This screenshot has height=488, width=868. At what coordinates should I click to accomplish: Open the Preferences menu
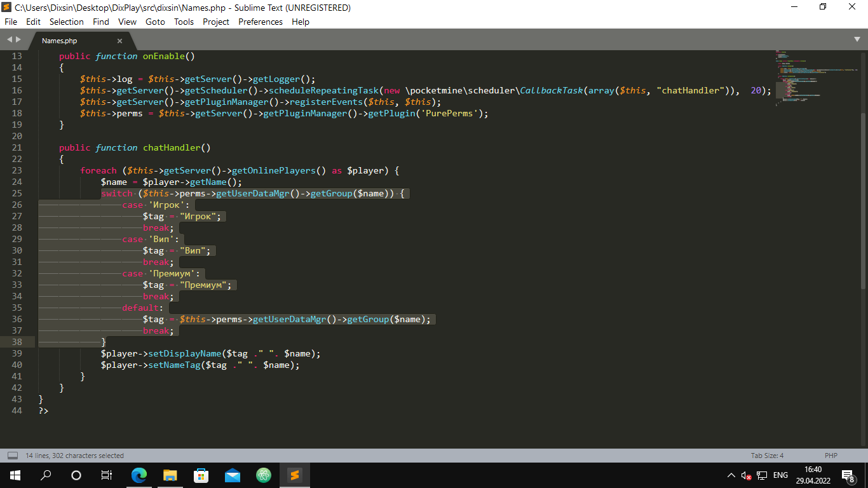coord(260,22)
